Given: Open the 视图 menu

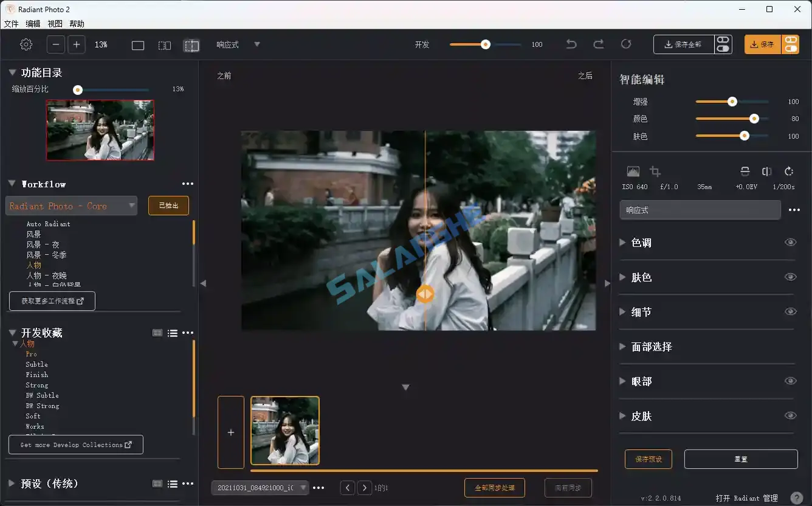Looking at the screenshot, I should pos(54,23).
